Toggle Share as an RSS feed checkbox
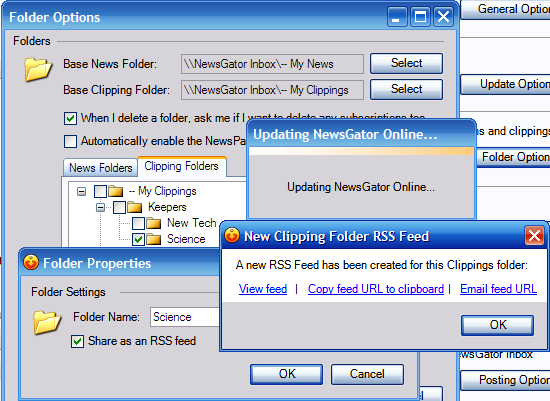This screenshot has height=401, width=550. 77,341
